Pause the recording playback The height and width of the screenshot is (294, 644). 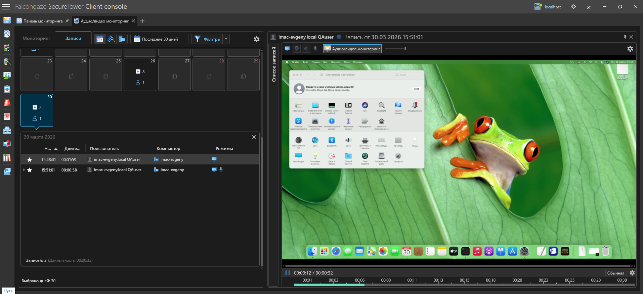click(288, 273)
